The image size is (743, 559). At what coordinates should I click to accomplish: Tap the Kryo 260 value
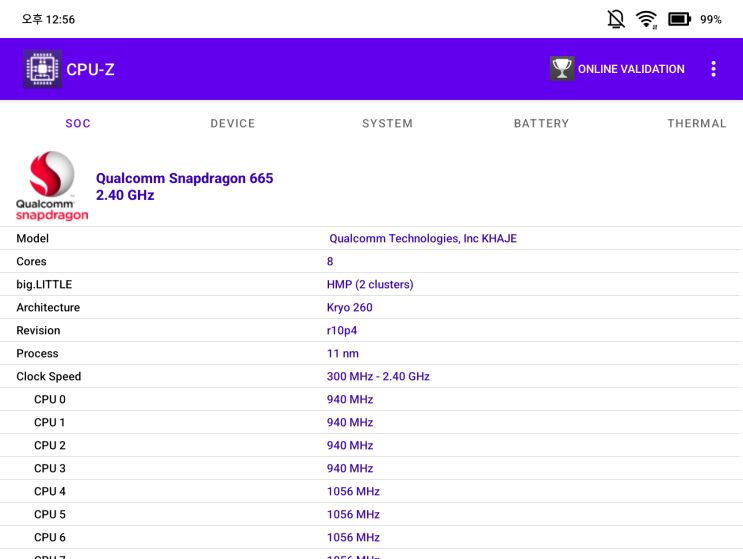tap(349, 307)
